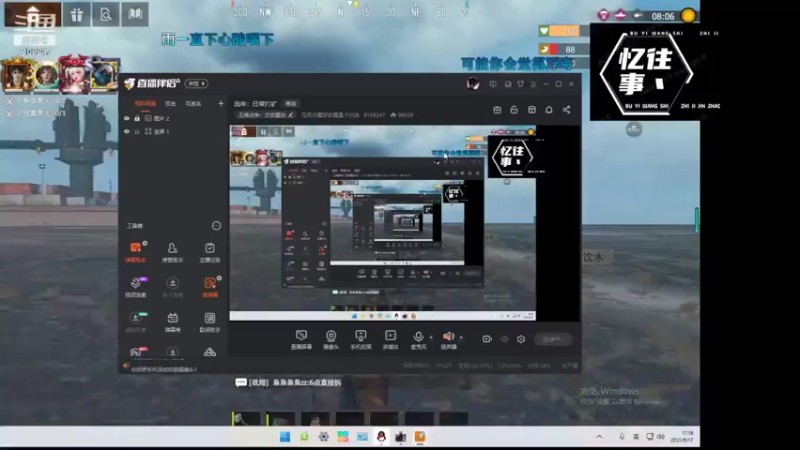800x450 pixels.
Task: Open the video co-stream microphone tool
Action: (135, 287)
